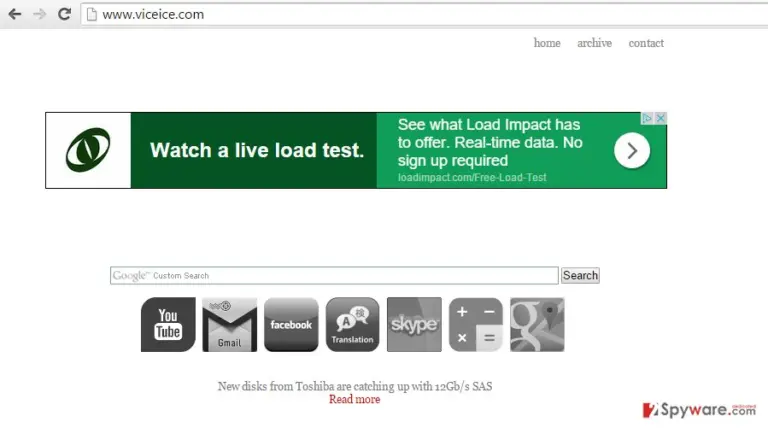Go back with the browser back arrow
The height and width of the screenshot is (428, 768).
15,14
